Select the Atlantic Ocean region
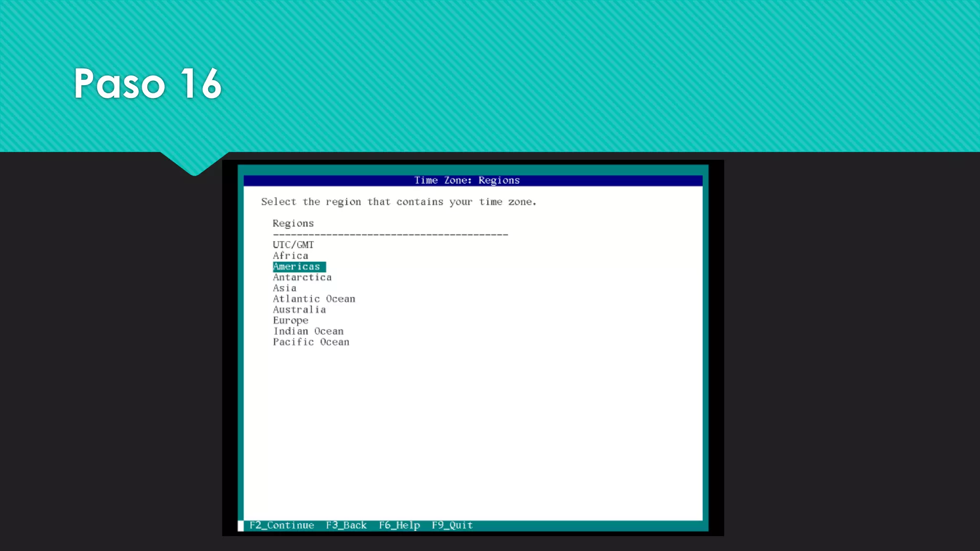This screenshot has height=551, width=980. [x=314, y=299]
